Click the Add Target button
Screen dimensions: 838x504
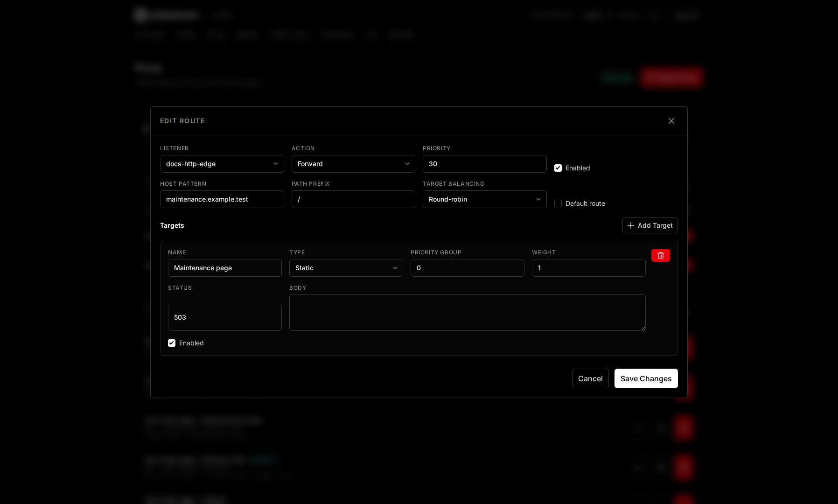pos(650,225)
